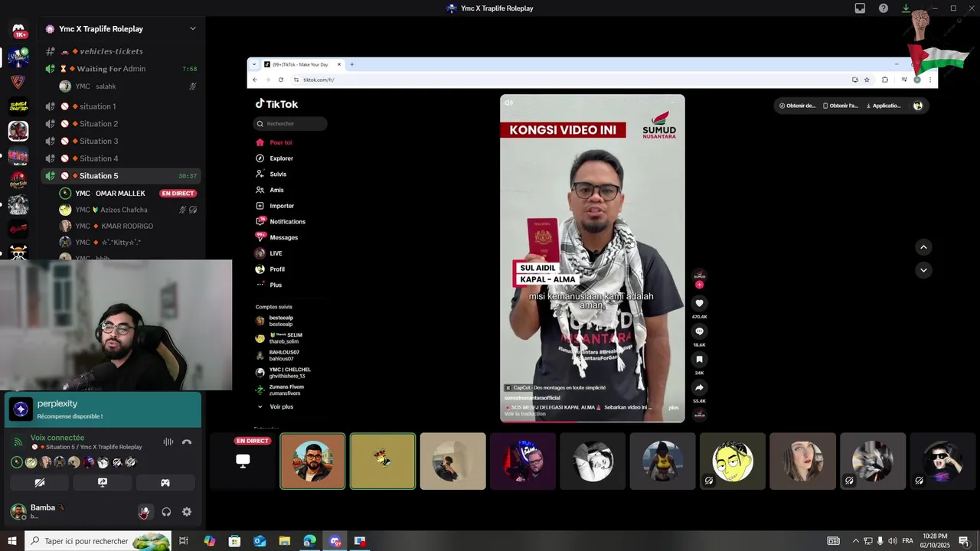Toggle TikTok video sound speaker icon
980x551 pixels.
[x=508, y=103]
